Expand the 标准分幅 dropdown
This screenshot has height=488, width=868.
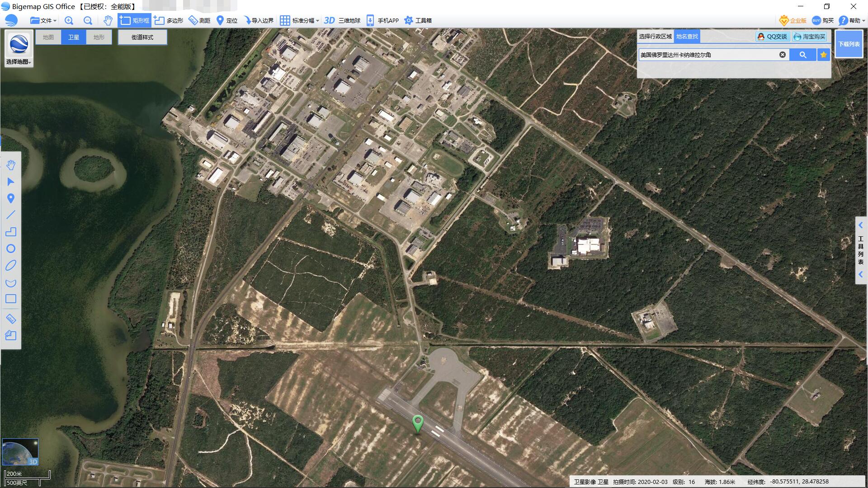(300, 20)
